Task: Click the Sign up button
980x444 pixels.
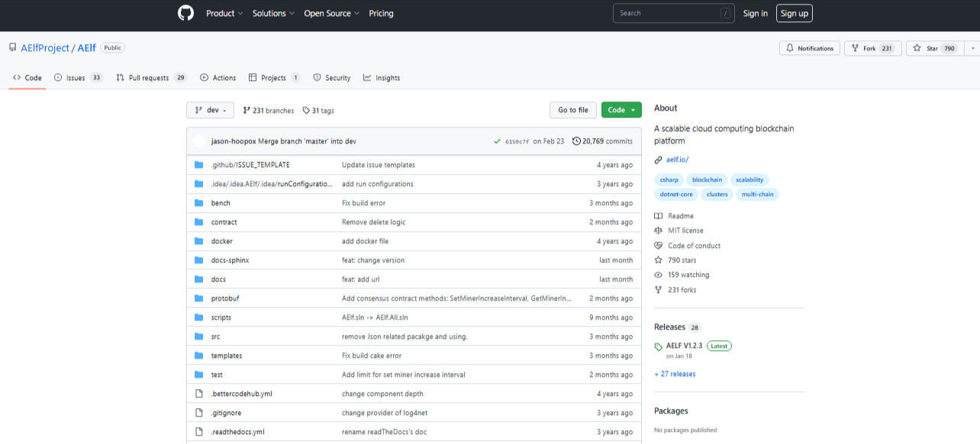Action: tap(795, 13)
